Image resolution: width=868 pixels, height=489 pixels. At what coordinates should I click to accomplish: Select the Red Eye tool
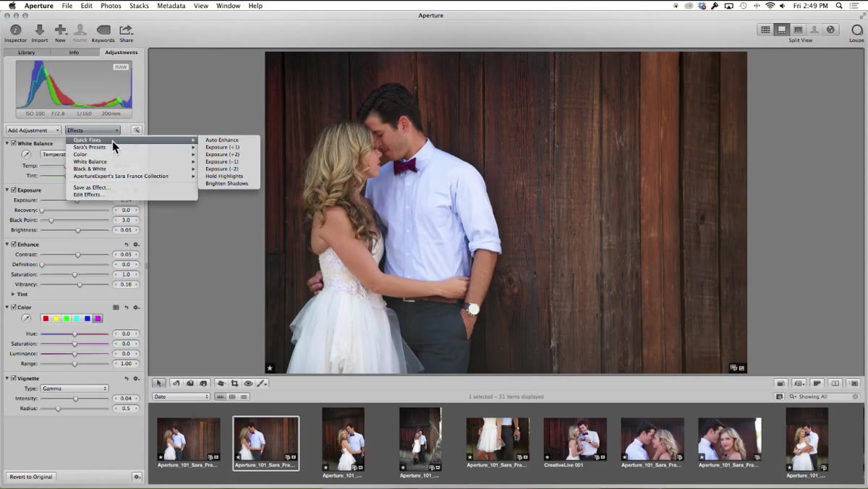(x=248, y=383)
